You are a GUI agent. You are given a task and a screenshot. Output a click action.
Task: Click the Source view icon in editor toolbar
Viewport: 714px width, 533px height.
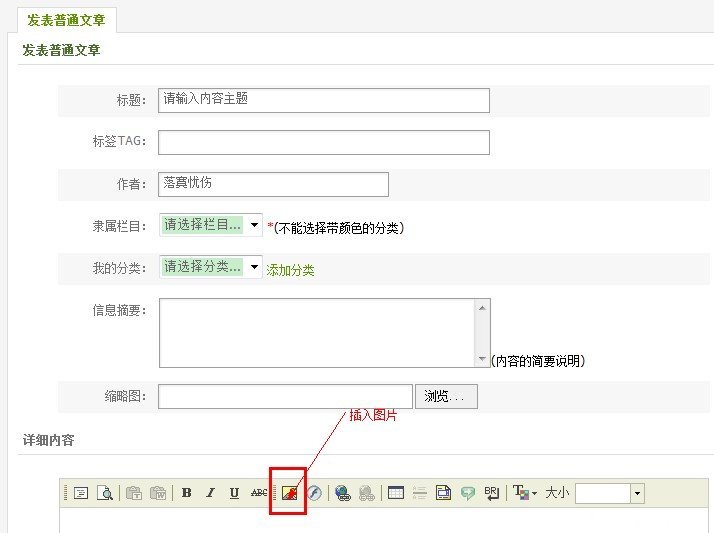click(81, 492)
